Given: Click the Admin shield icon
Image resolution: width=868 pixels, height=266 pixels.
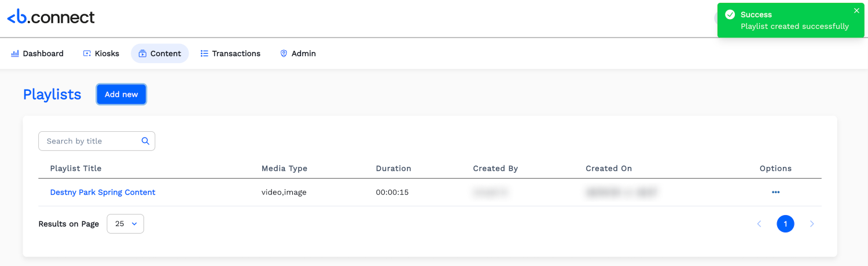Looking at the screenshot, I should (284, 53).
